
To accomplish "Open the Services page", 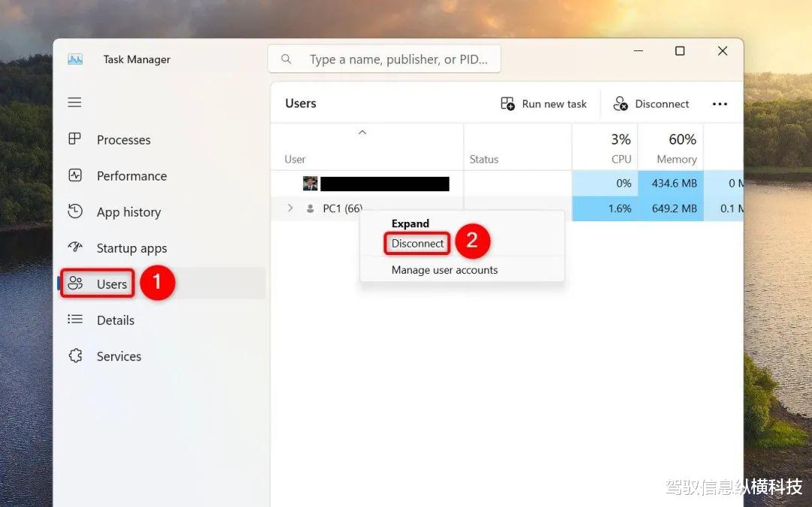I will click(119, 357).
